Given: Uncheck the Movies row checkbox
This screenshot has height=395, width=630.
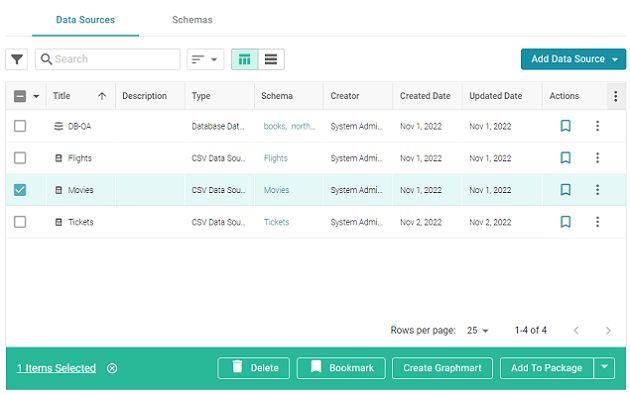Looking at the screenshot, I should coord(20,190).
